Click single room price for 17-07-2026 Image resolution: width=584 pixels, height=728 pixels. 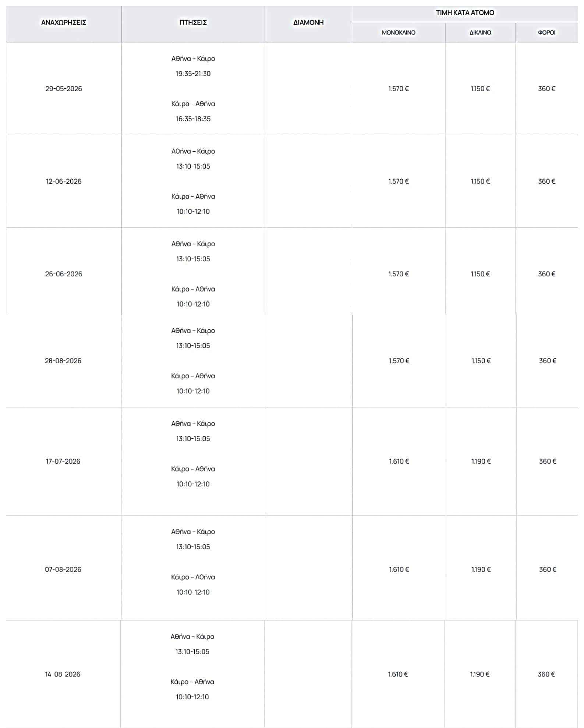399,462
